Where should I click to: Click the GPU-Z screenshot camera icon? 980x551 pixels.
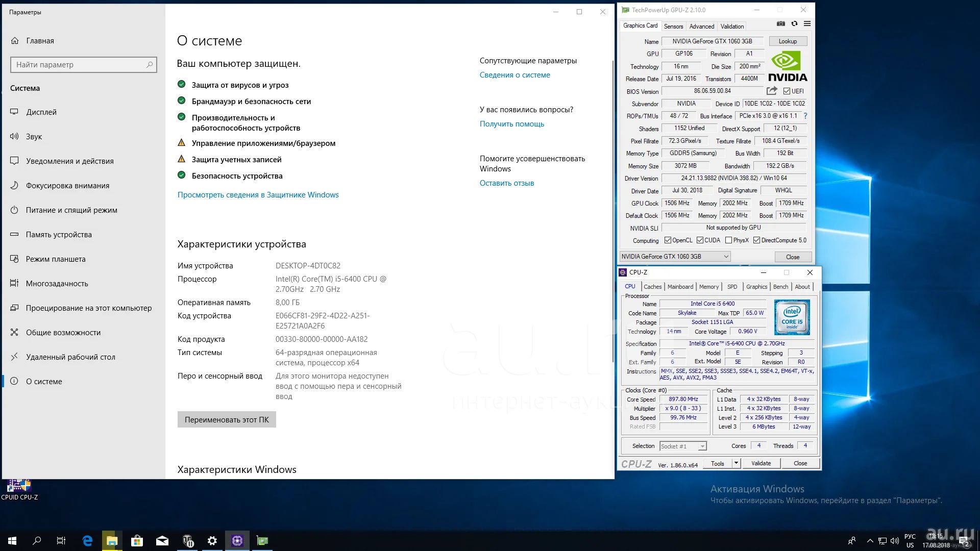click(x=780, y=24)
